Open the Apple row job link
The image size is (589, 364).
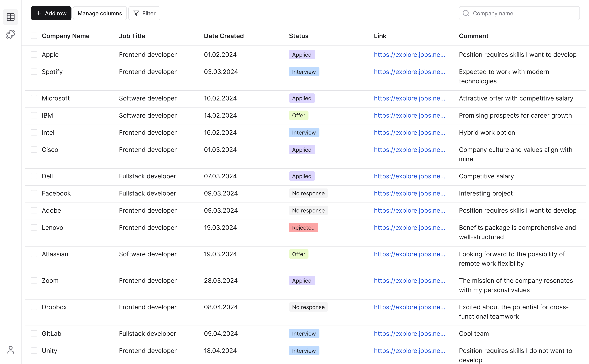coord(409,55)
